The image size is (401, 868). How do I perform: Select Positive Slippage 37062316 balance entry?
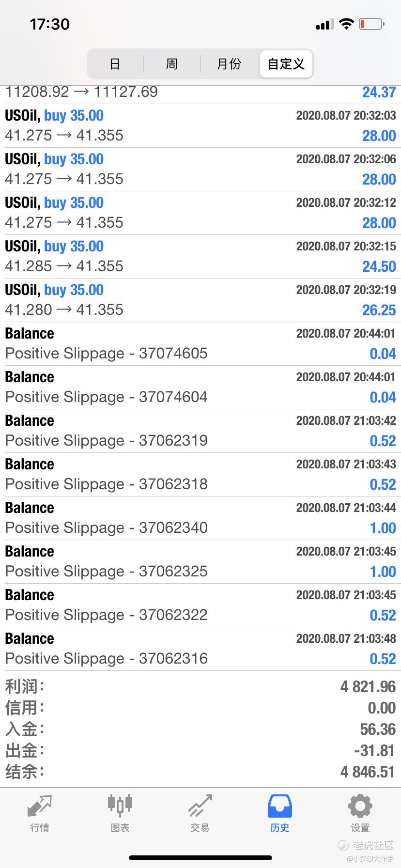[200, 649]
